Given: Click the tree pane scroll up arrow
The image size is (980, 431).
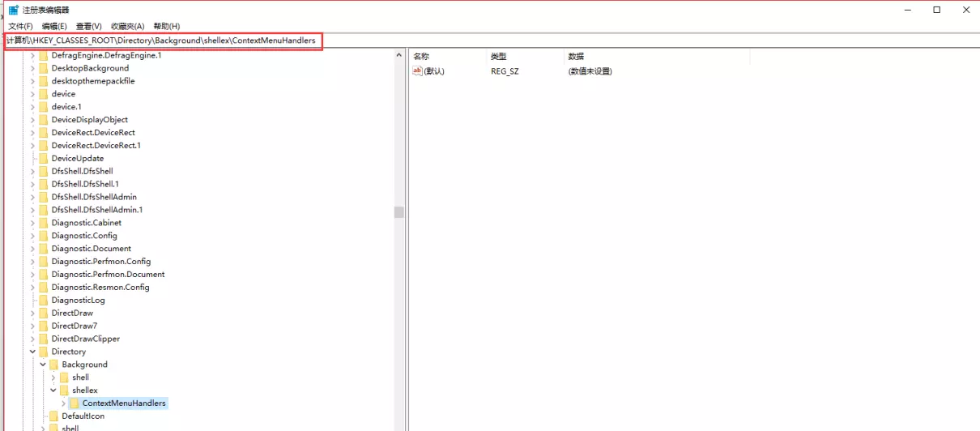Looking at the screenshot, I should click(399, 56).
